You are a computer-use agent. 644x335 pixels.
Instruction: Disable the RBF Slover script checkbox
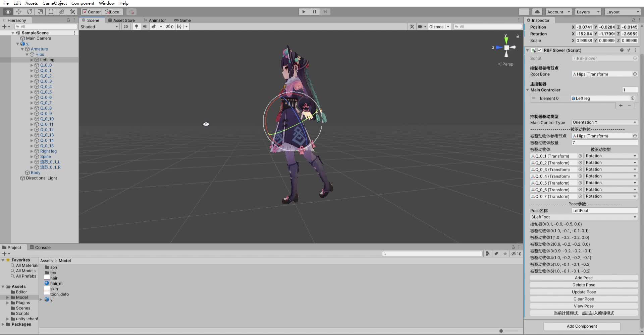coord(540,50)
